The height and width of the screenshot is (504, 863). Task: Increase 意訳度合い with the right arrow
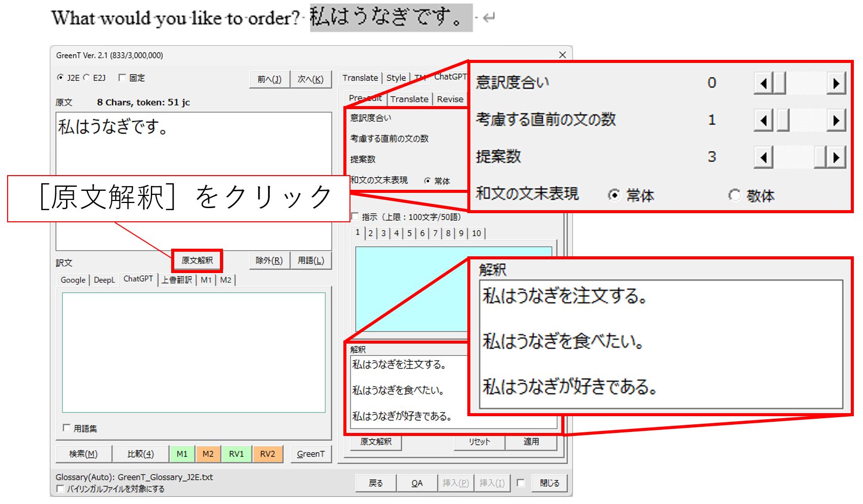[836, 83]
